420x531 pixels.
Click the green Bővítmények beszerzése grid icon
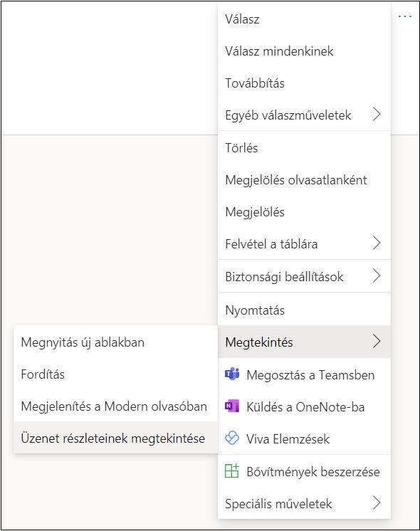tap(232, 470)
